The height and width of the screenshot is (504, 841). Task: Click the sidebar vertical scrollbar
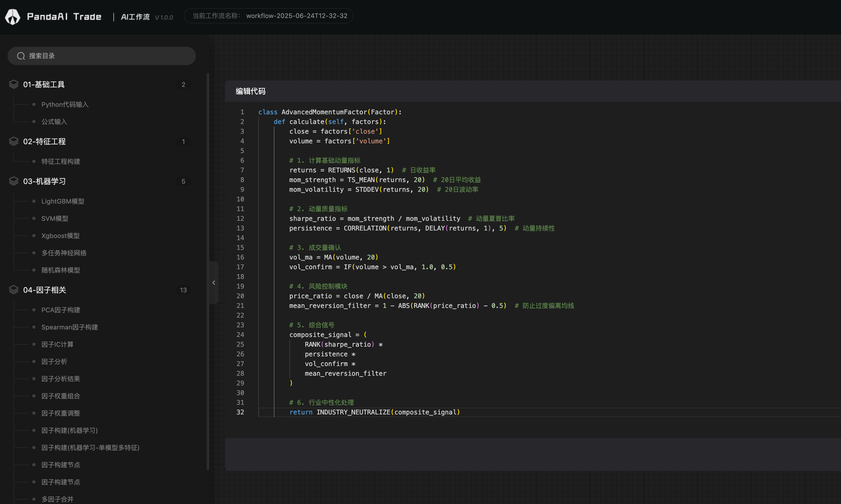208,272
